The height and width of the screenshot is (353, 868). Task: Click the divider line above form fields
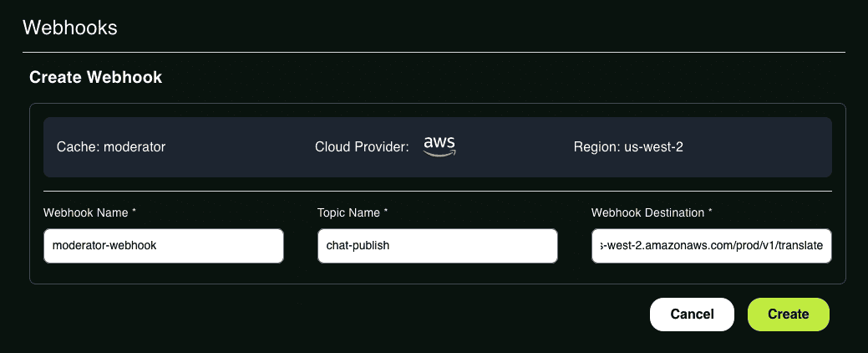(x=437, y=192)
